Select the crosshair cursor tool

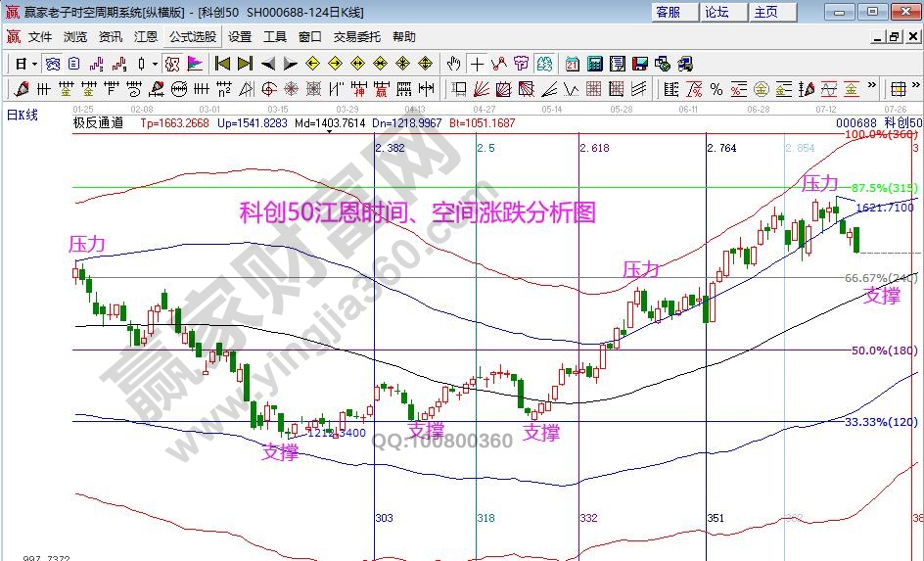[477, 64]
